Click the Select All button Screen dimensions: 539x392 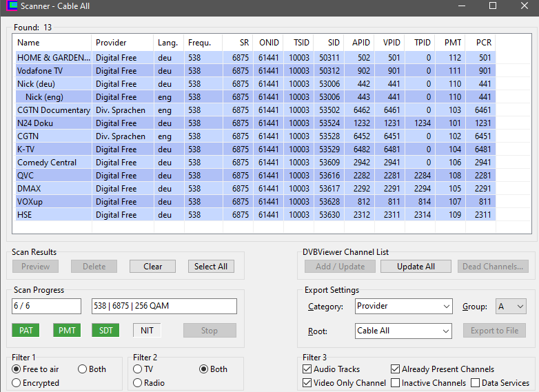click(x=211, y=266)
